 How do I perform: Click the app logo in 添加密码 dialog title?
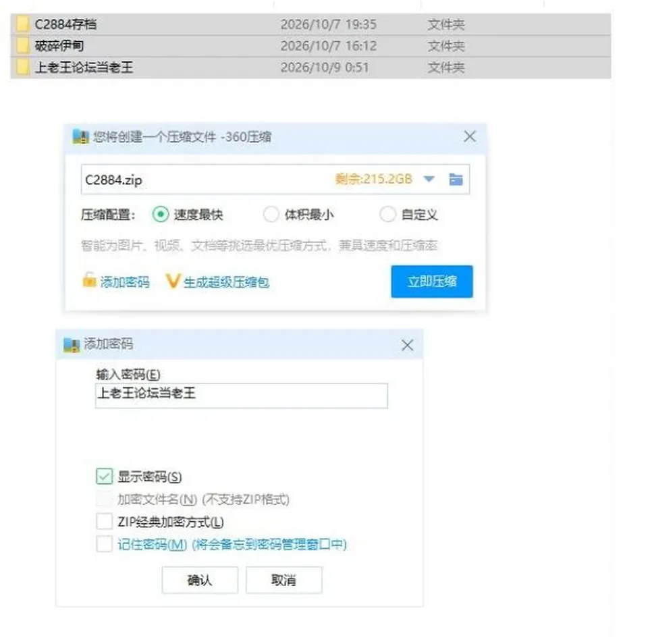pos(72,345)
